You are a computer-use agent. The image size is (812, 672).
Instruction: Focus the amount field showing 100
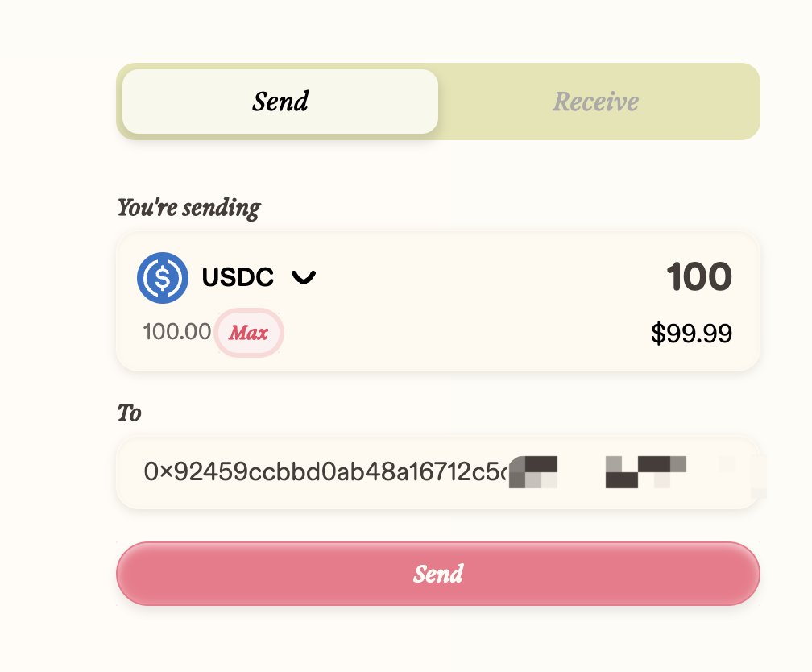[x=699, y=276]
